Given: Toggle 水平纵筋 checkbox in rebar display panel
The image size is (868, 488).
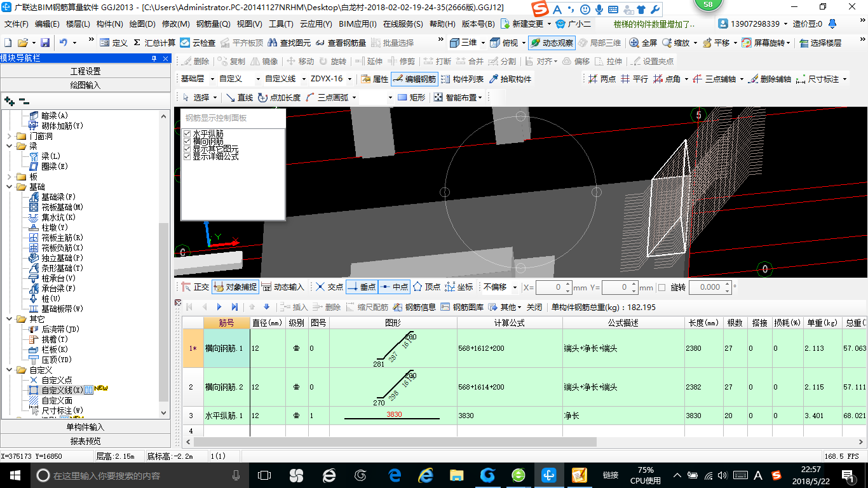Looking at the screenshot, I should click(x=187, y=133).
